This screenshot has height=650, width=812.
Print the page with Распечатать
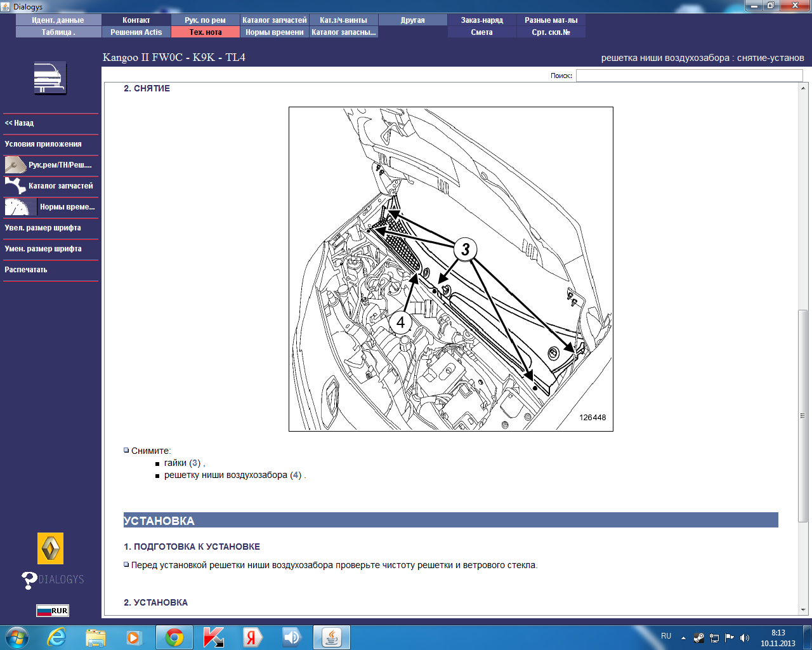point(51,270)
